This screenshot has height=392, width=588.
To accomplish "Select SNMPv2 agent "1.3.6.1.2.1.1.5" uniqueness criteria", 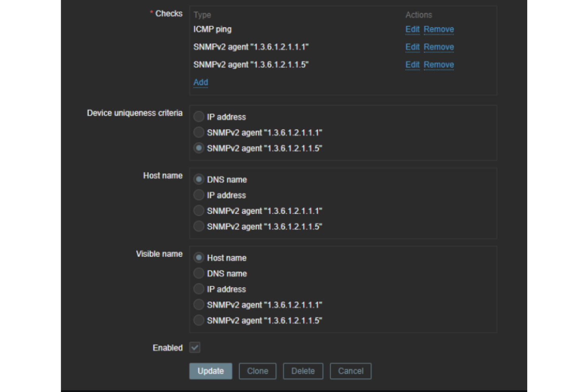I will [x=198, y=149].
